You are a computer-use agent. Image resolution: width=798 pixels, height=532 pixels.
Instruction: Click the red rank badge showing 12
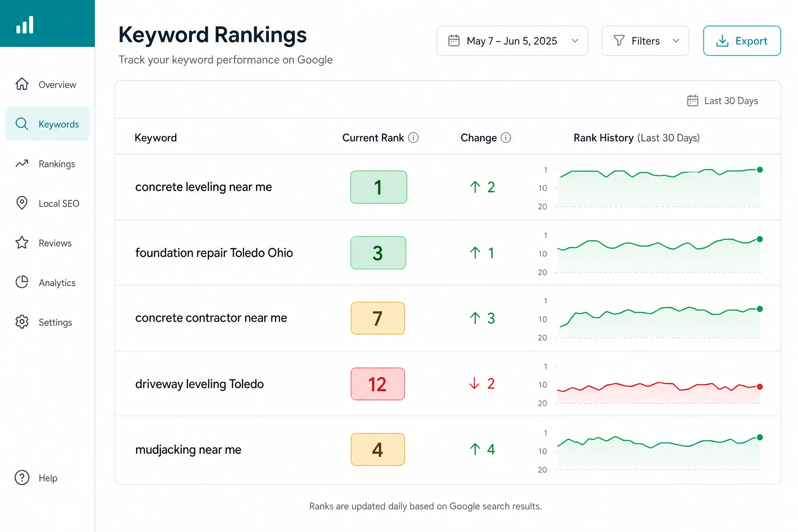(378, 384)
